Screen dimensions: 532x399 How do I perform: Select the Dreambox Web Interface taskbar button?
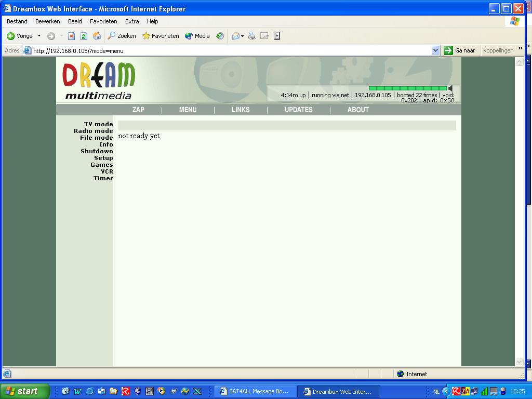pos(339,392)
